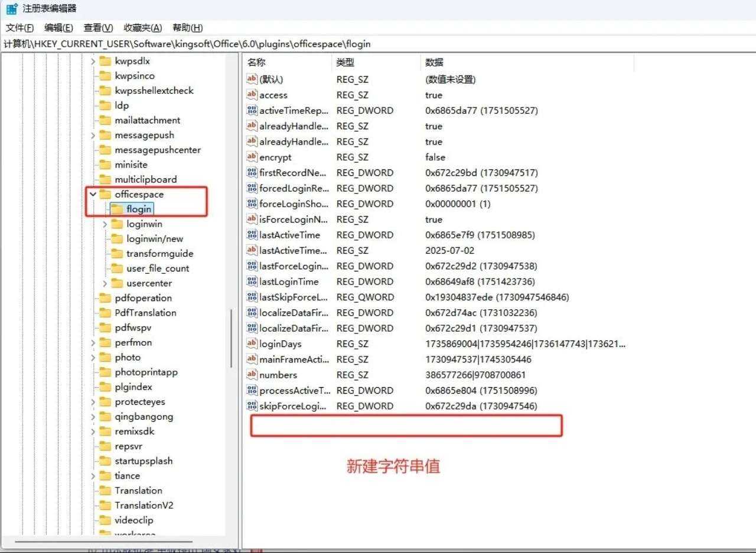Click the folder icon of the flogin key

pos(117,209)
